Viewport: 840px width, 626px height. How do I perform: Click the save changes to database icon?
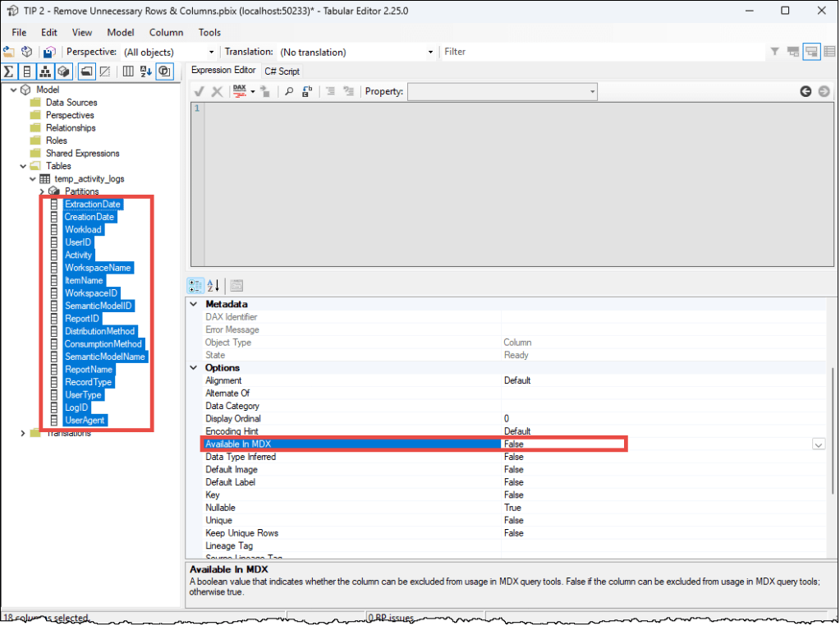48,52
